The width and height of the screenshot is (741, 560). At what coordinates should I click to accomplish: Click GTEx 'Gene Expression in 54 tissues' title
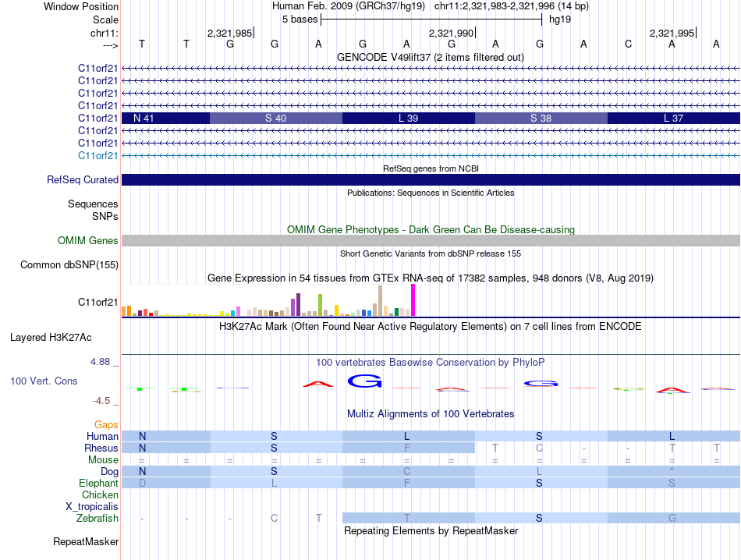pos(431,278)
